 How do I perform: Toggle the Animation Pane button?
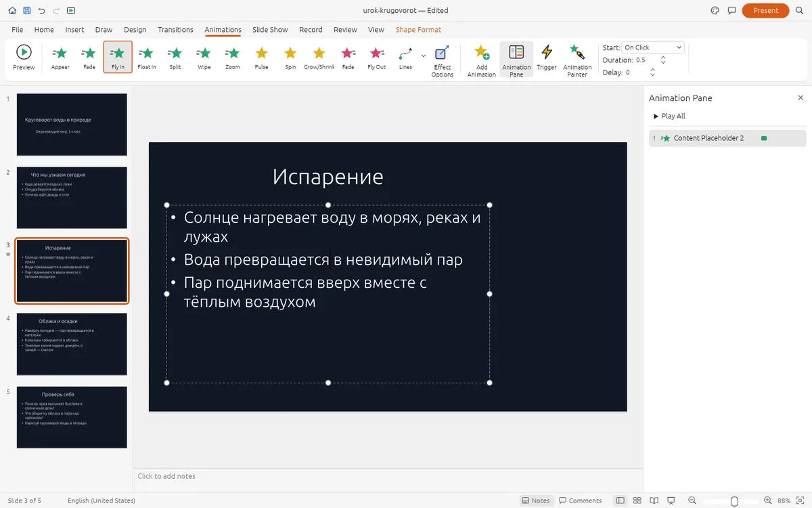click(516, 60)
